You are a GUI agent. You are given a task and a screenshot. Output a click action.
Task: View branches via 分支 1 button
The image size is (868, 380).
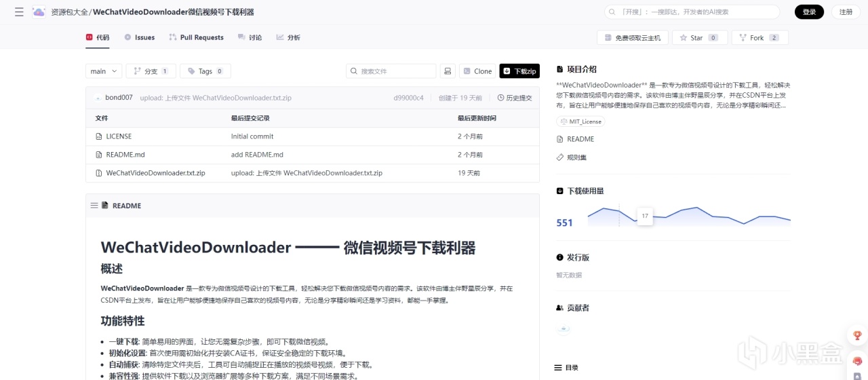point(151,71)
